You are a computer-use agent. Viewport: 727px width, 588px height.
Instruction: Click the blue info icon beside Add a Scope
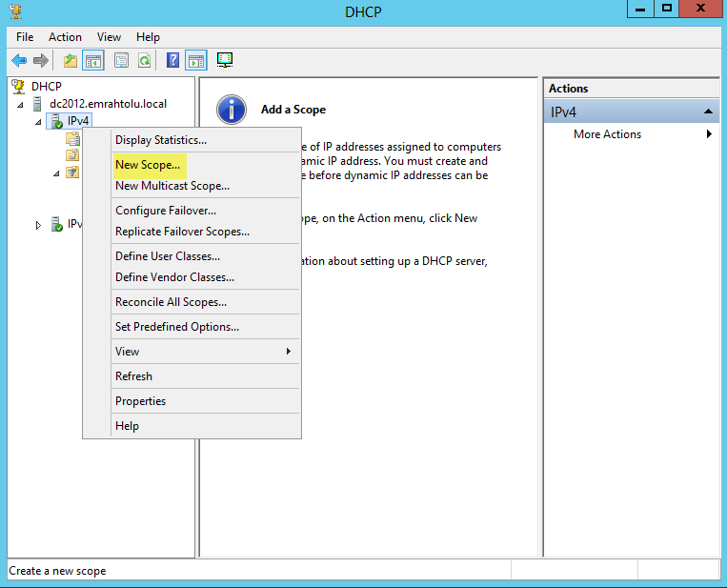[232, 110]
